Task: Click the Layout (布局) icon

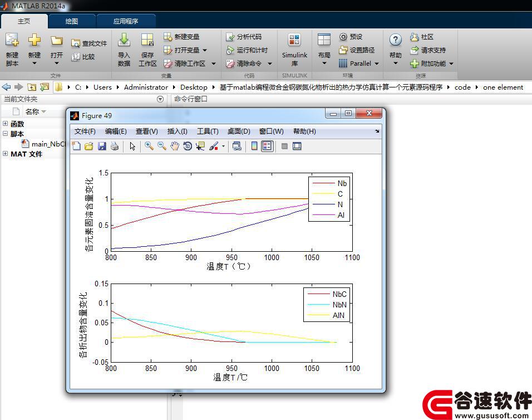Action: (324, 40)
